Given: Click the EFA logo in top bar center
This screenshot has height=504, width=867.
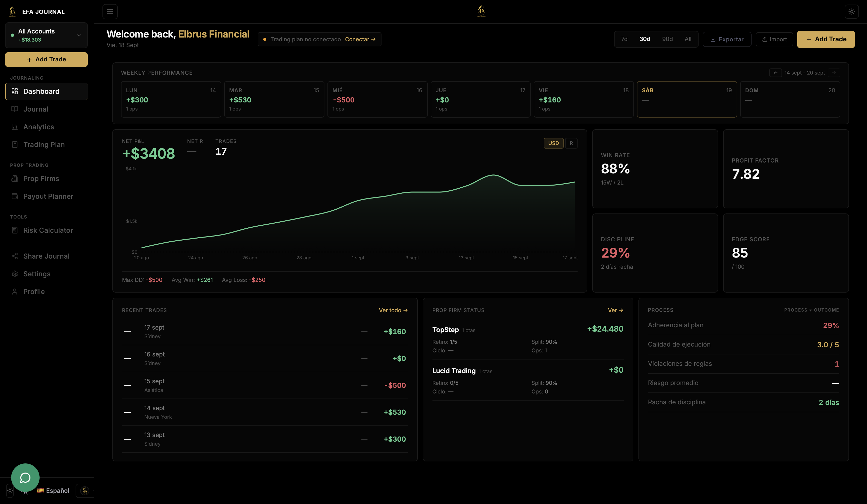Looking at the screenshot, I should click(x=481, y=11).
